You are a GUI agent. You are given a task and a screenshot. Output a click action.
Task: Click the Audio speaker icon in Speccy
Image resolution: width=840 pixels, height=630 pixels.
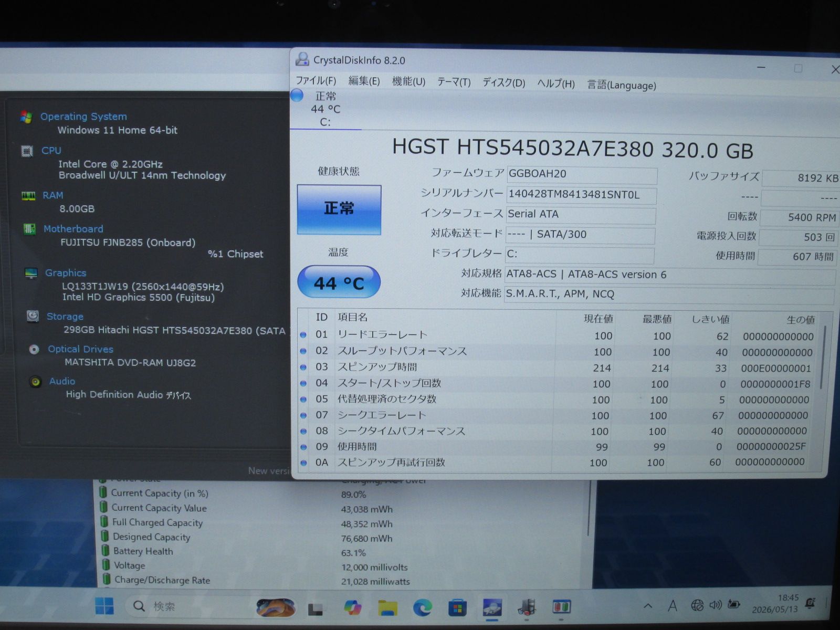tap(36, 382)
